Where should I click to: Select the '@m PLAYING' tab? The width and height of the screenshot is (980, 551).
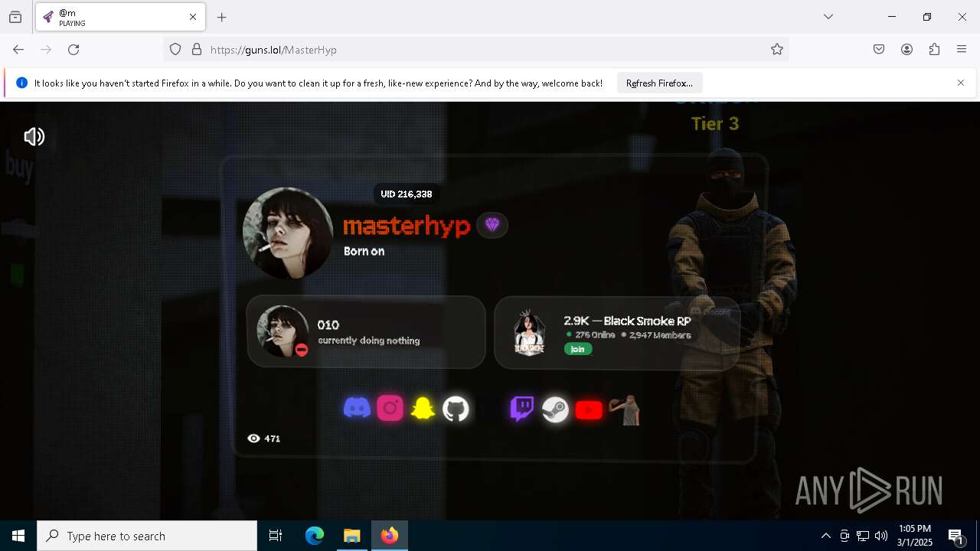click(x=120, y=17)
